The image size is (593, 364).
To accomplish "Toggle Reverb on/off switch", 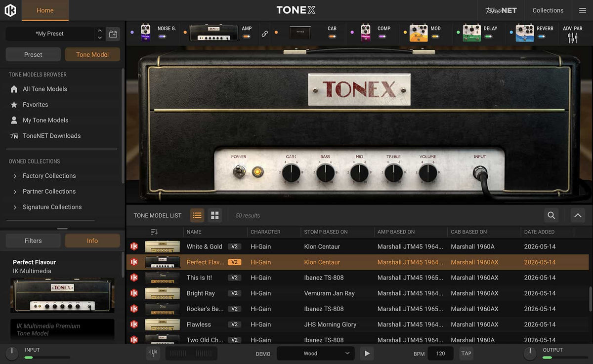I will pos(541,37).
